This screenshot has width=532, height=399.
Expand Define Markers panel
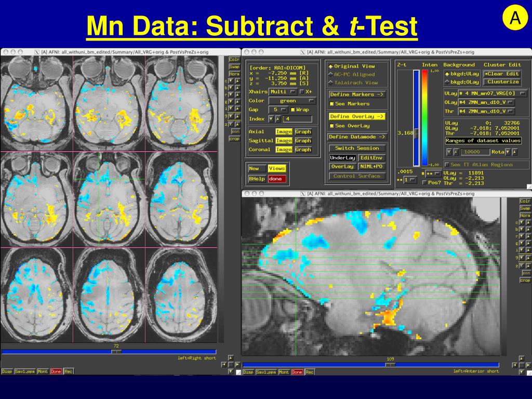(x=356, y=95)
